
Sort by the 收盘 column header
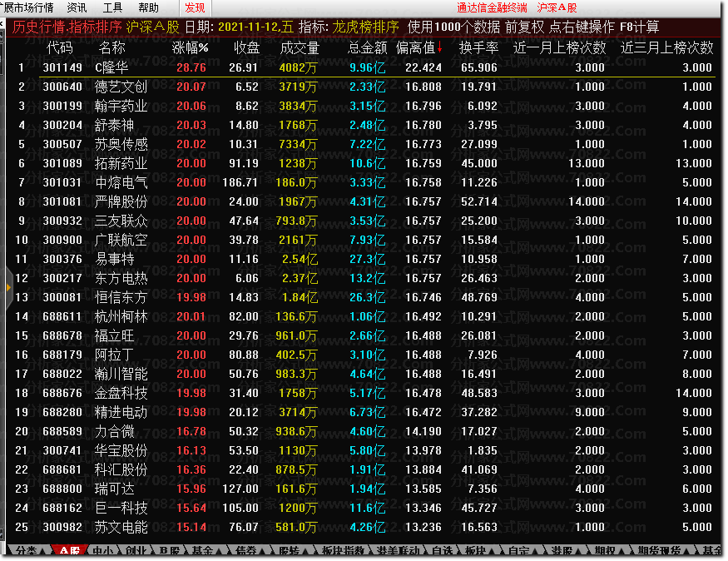tap(246, 47)
